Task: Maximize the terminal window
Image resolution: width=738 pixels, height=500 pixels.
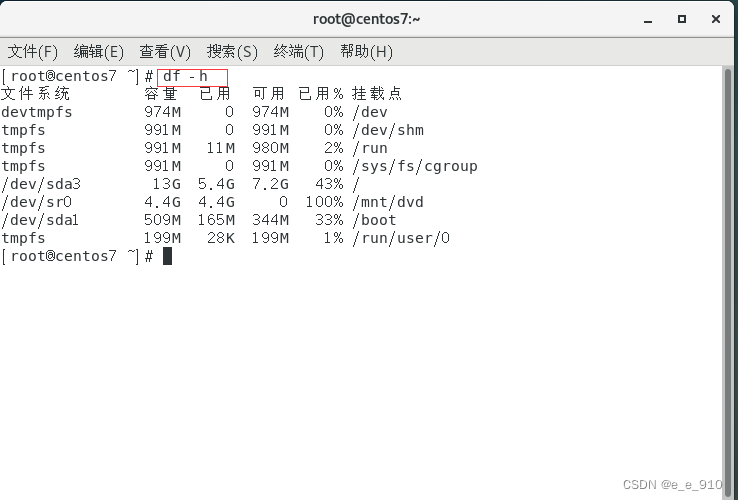Action: click(682, 19)
